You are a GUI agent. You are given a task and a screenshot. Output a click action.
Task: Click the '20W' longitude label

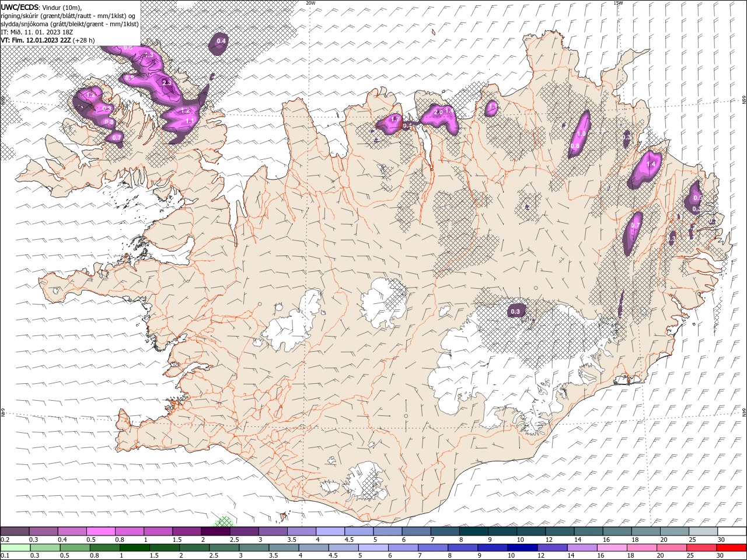310,3
